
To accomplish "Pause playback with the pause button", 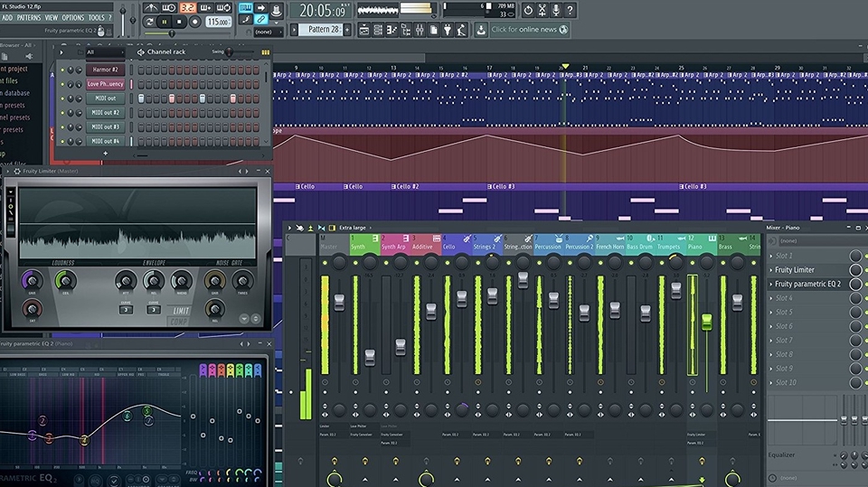I will [x=164, y=22].
